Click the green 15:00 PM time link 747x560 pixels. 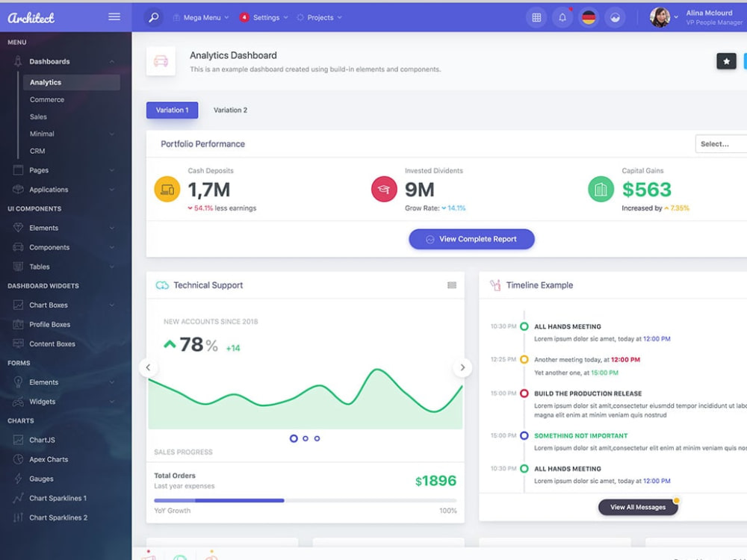tap(604, 373)
